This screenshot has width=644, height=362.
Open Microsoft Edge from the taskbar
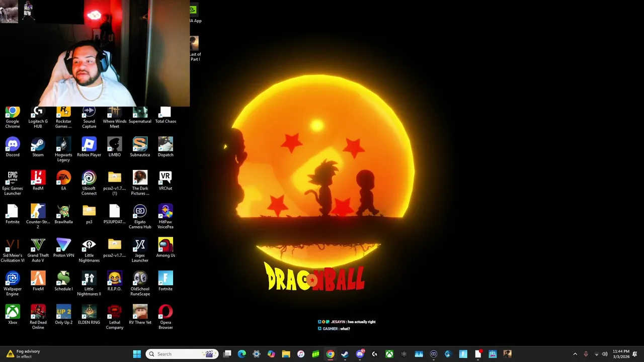click(242, 354)
